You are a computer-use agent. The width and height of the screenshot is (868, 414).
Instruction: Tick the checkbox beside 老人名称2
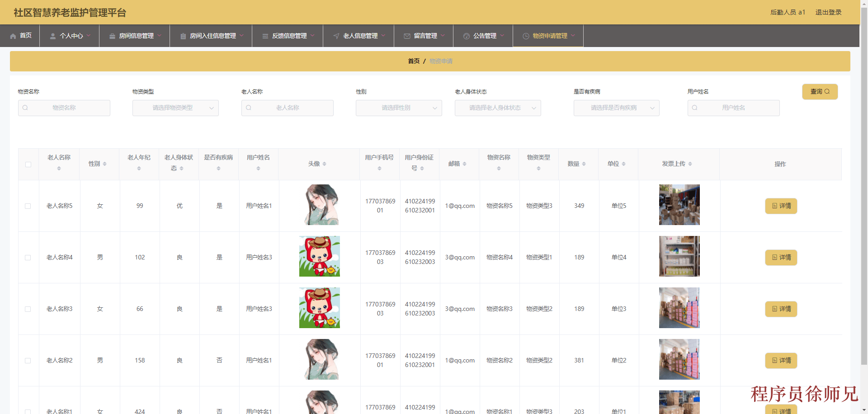(28, 361)
